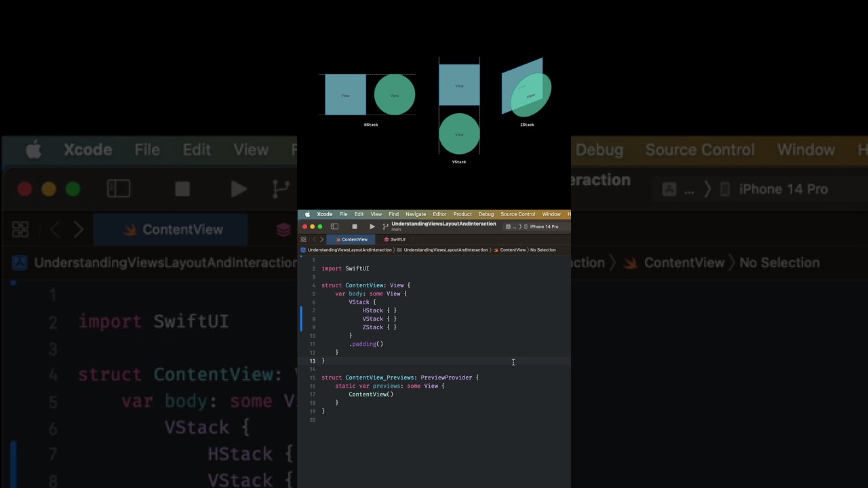Click the outer VStack { line
Image resolution: width=868 pixels, height=488 pixels.
click(362, 302)
